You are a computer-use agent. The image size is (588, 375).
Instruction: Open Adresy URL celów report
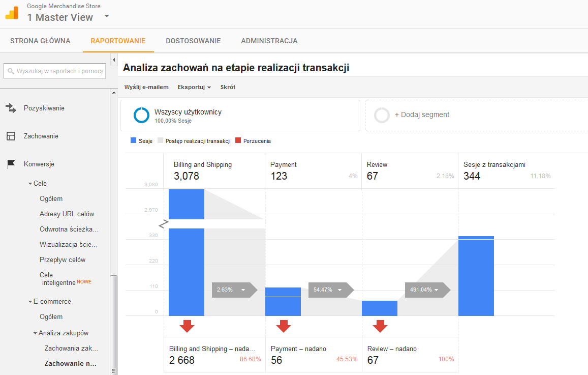[67, 214]
